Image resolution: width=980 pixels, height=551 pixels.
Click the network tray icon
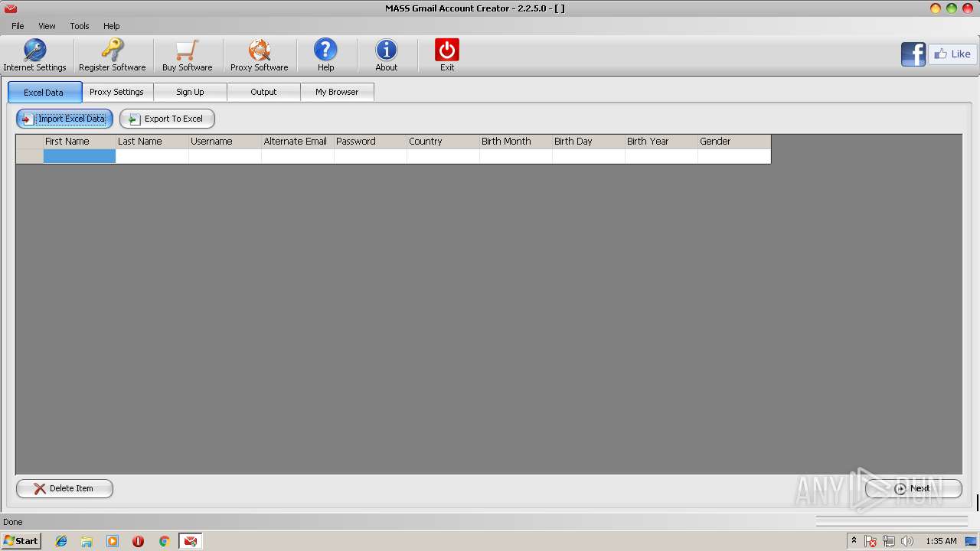889,541
